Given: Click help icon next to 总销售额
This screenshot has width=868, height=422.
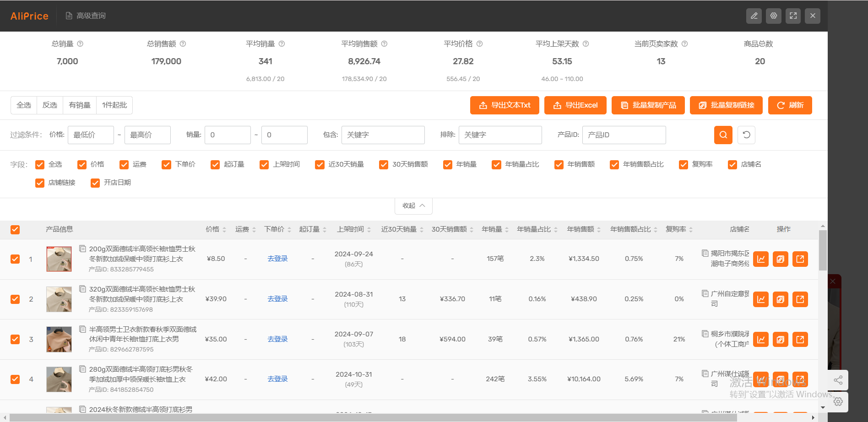Looking at the screenshot, I should (x=183, y=44).
